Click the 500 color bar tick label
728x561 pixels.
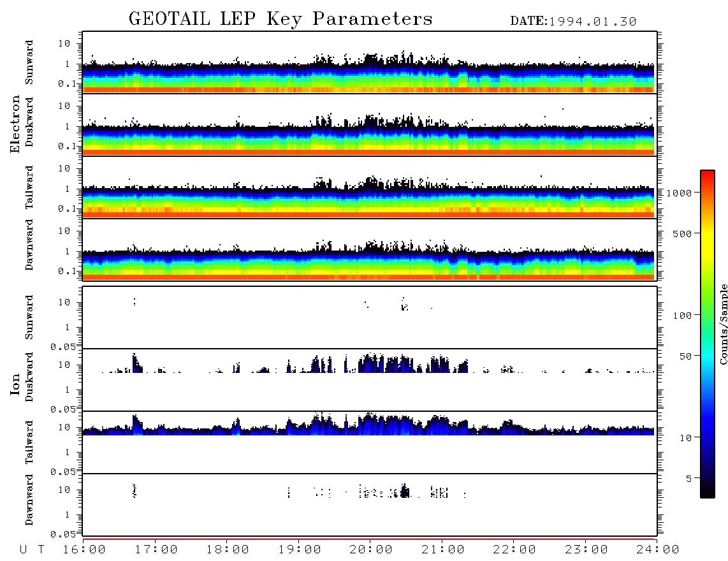point(683,234)
